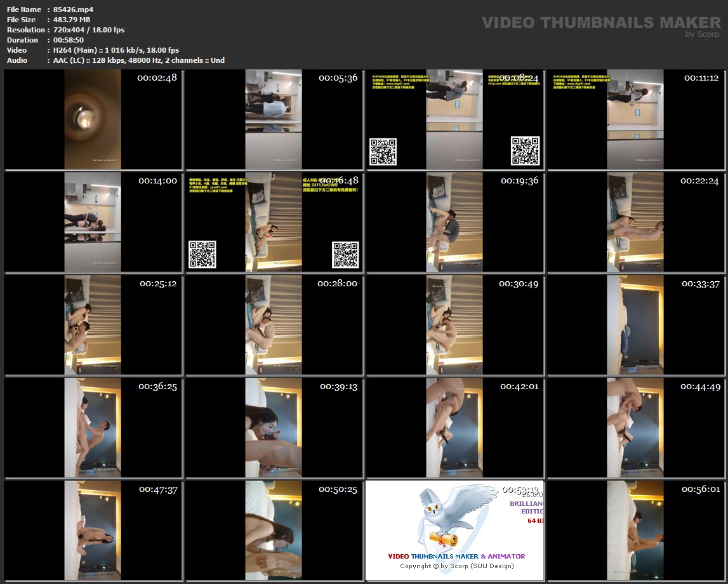Select the thumbnail stamped 00:14:00

(x=93, y=222)
